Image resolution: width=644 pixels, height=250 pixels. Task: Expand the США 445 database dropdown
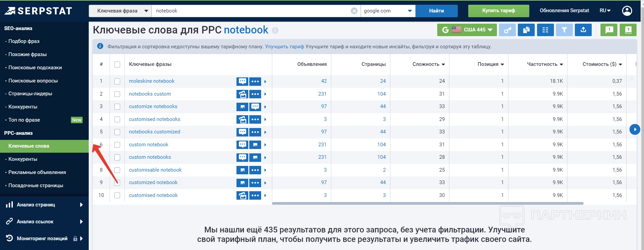click(x=467, y=30)
